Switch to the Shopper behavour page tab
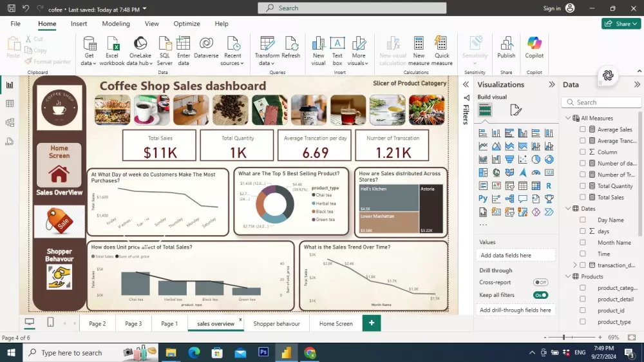 (276, 324)
